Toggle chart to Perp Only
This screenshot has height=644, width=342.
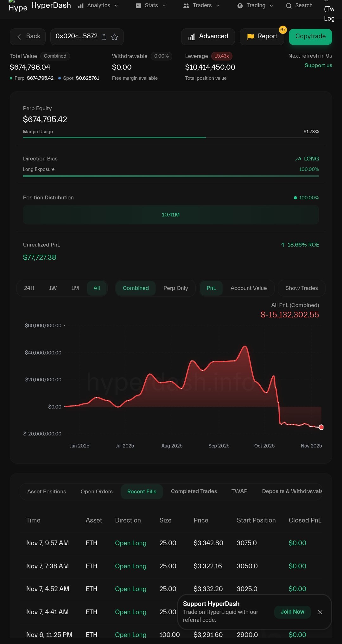tap(176, 288)
